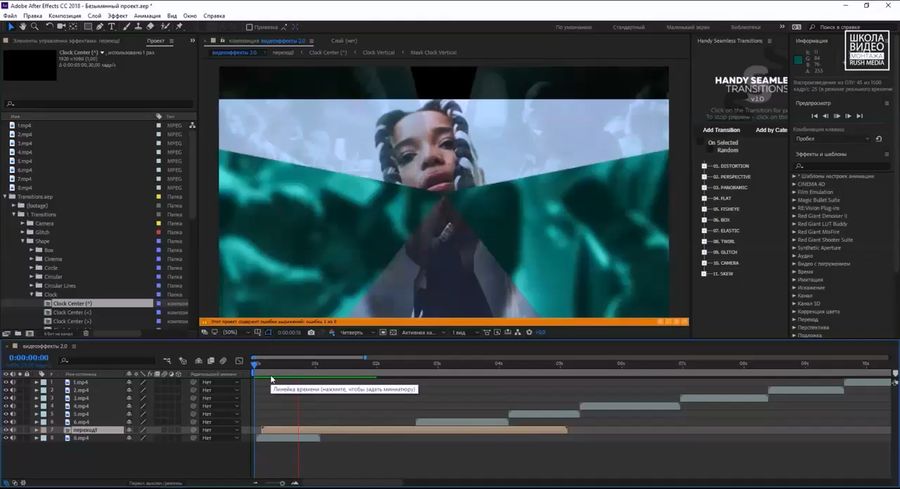Open parent dropdown Нет for layer 1.mp4
This screenshot has height=489, width=900.
click(220, 382)
